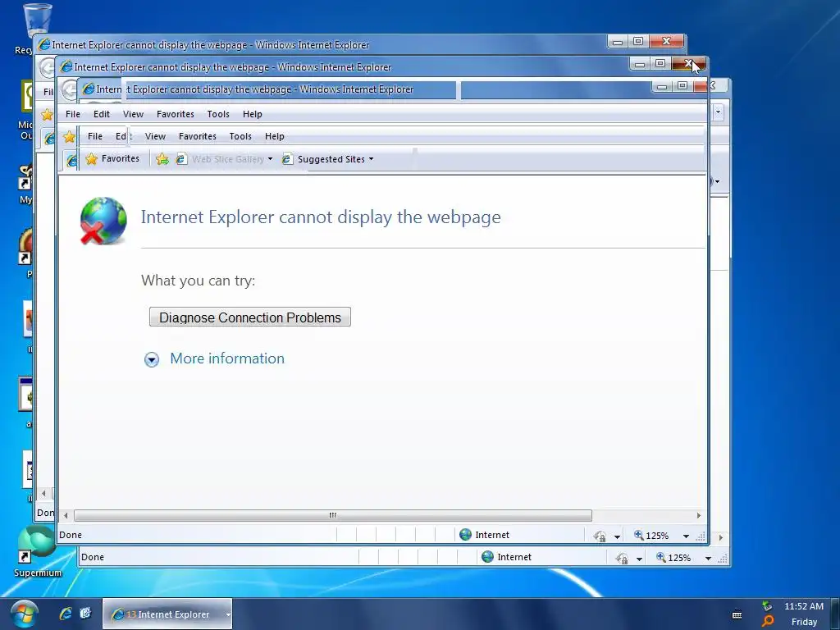Open the privacy icon arrow in upper status bar
Screen dimensions: 840x630
(x=617, y=536)
